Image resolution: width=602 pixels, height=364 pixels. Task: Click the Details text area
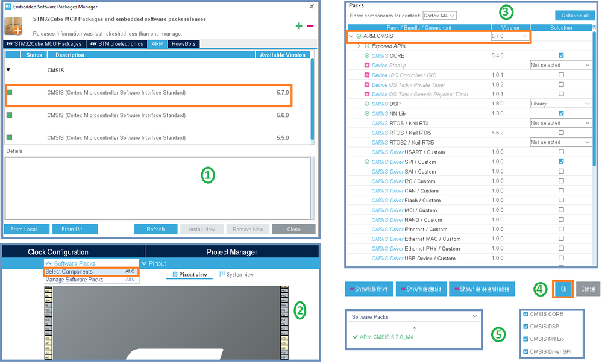tap(158, 188)
